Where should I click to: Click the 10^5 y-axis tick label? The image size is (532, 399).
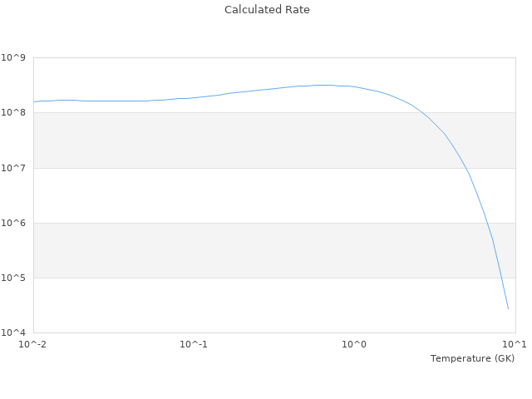pos(15,278)
